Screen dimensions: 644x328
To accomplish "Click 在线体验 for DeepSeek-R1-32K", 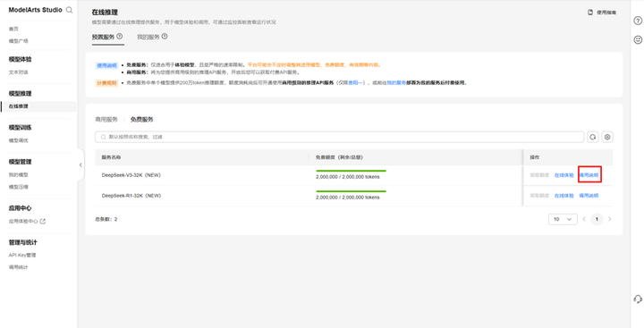I will tap(563, 196).
